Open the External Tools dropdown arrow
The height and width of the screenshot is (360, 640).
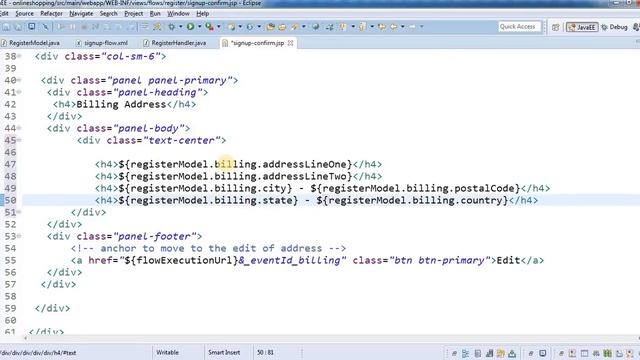pyautogui.click(x=218, y=27)
